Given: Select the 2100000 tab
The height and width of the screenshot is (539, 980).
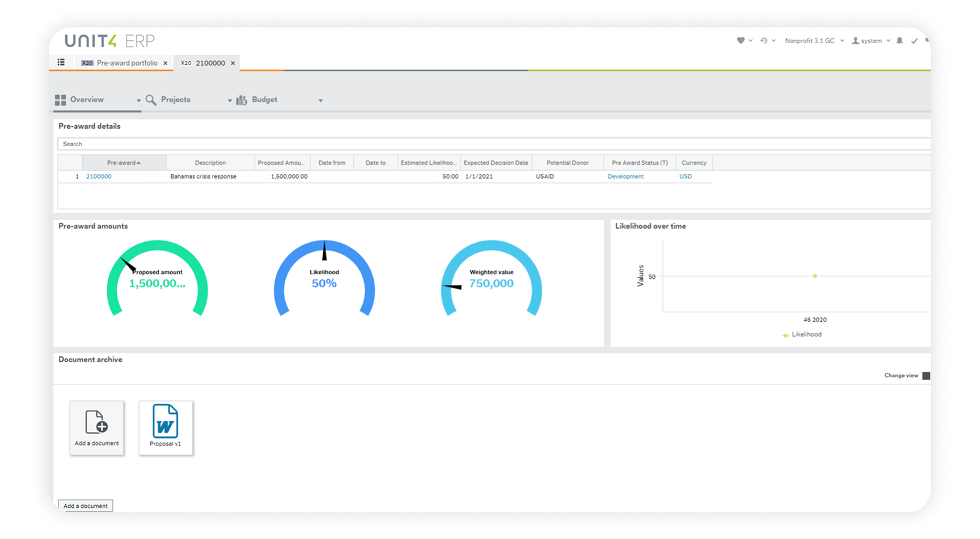Looking at the screenshot, I should point(207,63).
